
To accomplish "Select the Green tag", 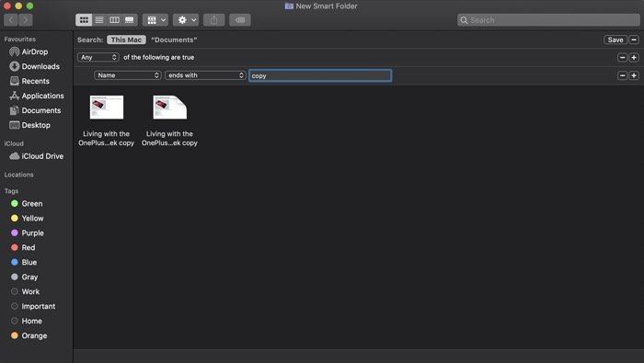I will tap(27, 203).
